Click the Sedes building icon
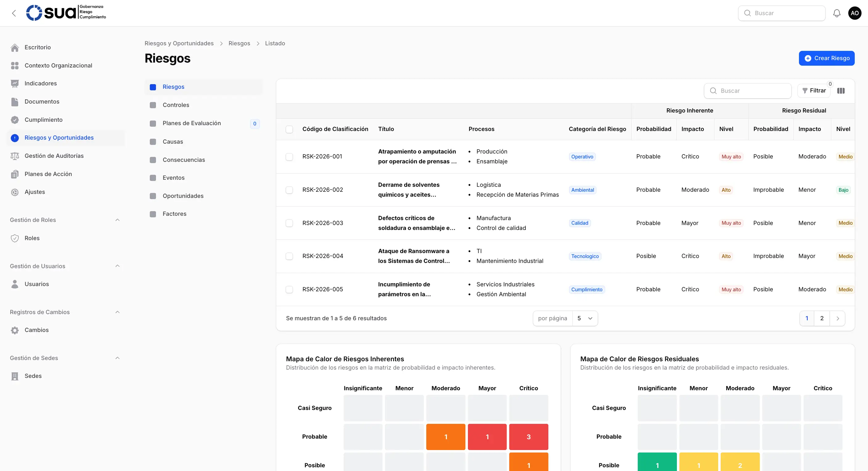This screenshot has width=868, height=471. [x=15, y=376]
